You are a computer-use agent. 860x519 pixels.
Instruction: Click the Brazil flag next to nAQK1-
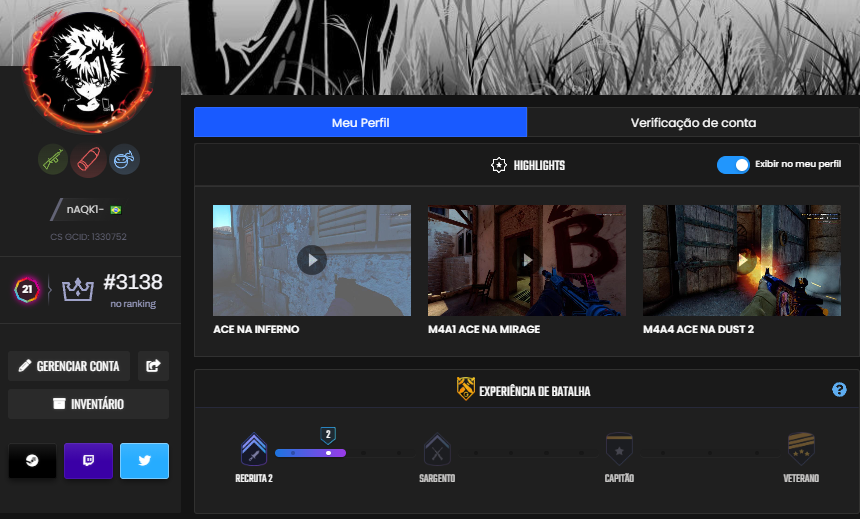coord(116,210)
